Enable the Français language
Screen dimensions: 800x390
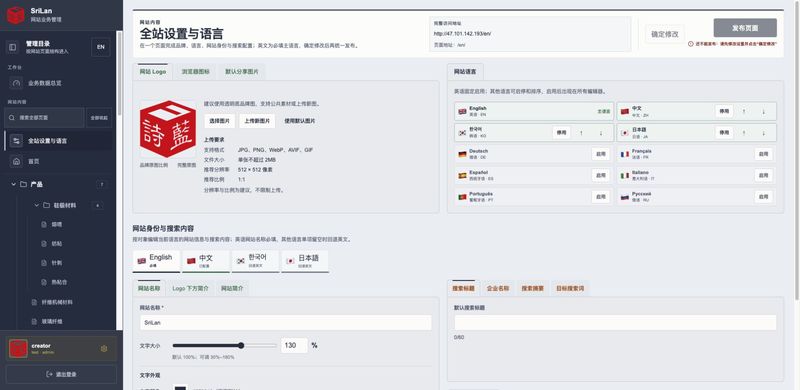763,154
